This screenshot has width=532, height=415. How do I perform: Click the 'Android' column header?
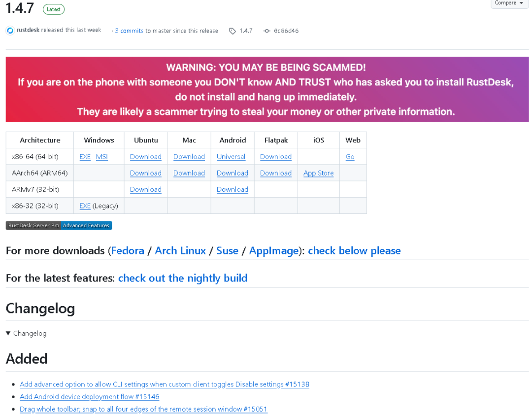pyautogui.click(x=233, y=140)
